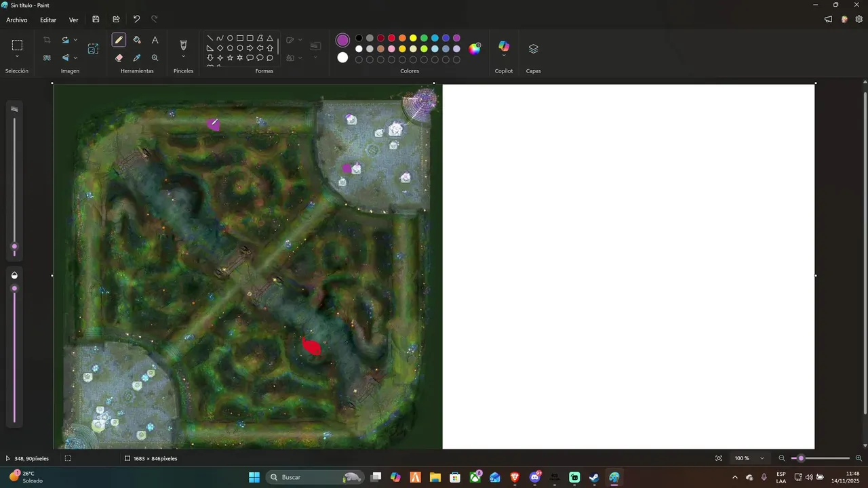868x488 pixels.
Task: Click the Flip image icon
Action: point(65,58)
